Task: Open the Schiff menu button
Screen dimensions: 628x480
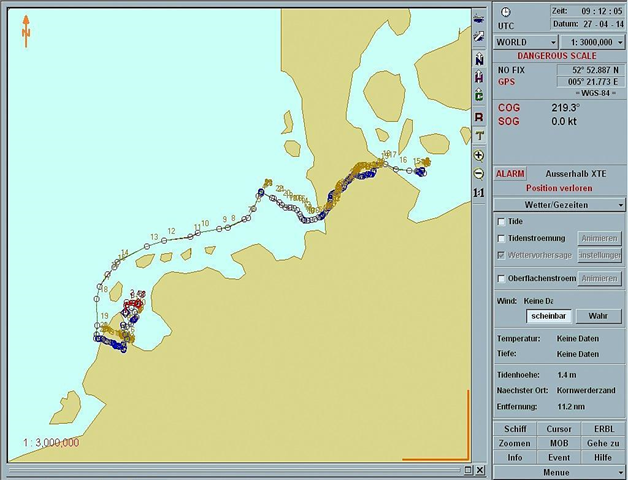Action: point(515,428)
